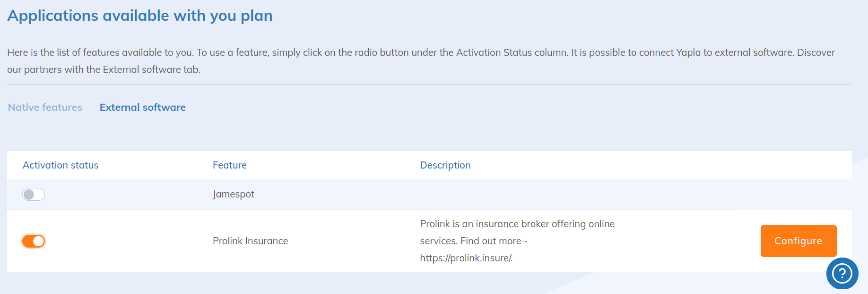Click the Feature column header
This screenshot has height=294, width=868.
coord(229,165)
